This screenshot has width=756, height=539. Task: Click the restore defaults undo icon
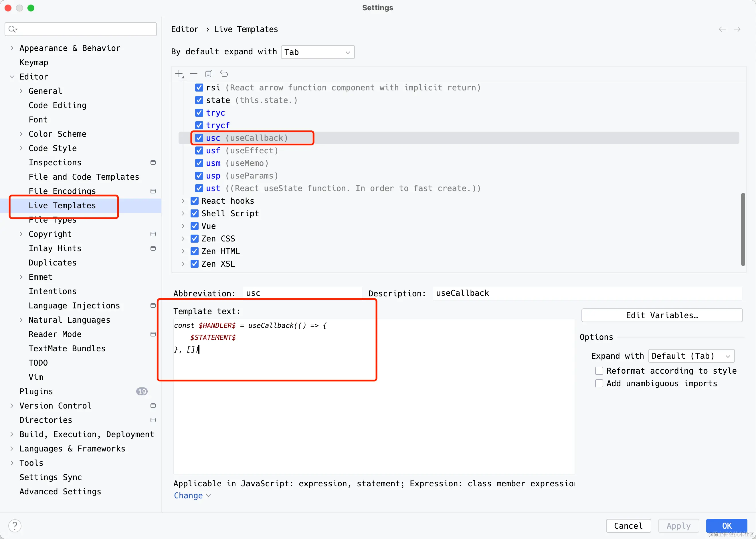(x=224, y=74)
